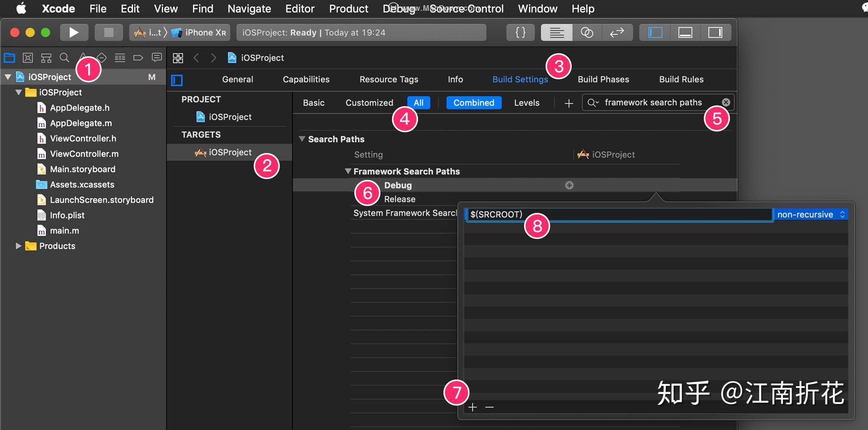Image resolution: width=868 pixels, height=430 pixels.
Task: Add a user-defined build setting
Action: coord(569,103)
